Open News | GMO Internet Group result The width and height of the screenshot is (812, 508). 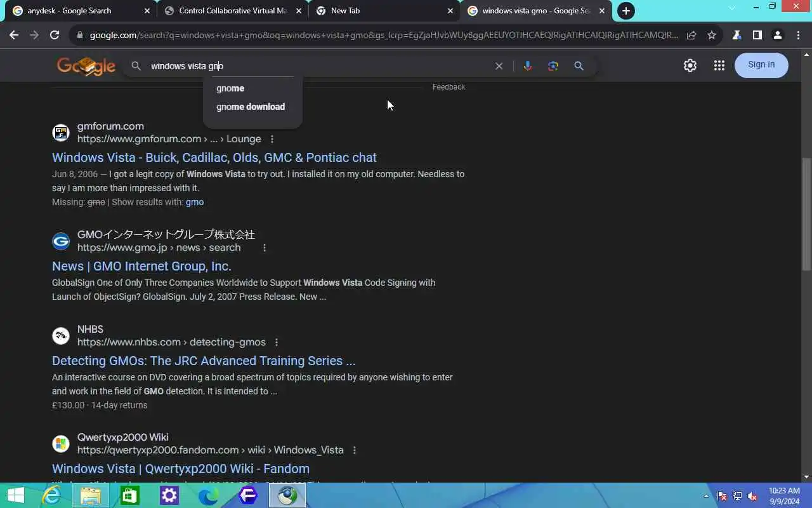pos(141,266)
